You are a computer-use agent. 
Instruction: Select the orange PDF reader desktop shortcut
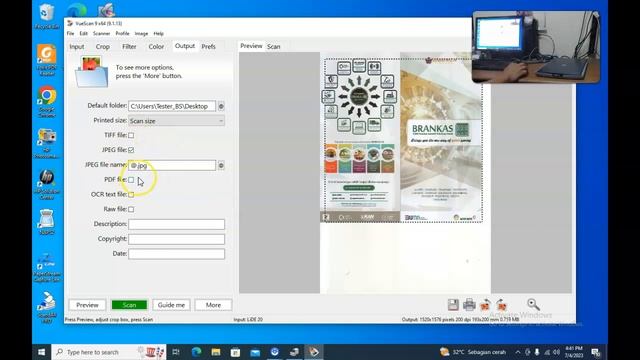pos(47,60)
